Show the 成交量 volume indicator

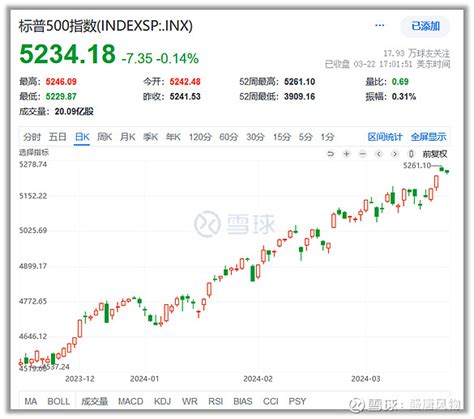(95, 401)
